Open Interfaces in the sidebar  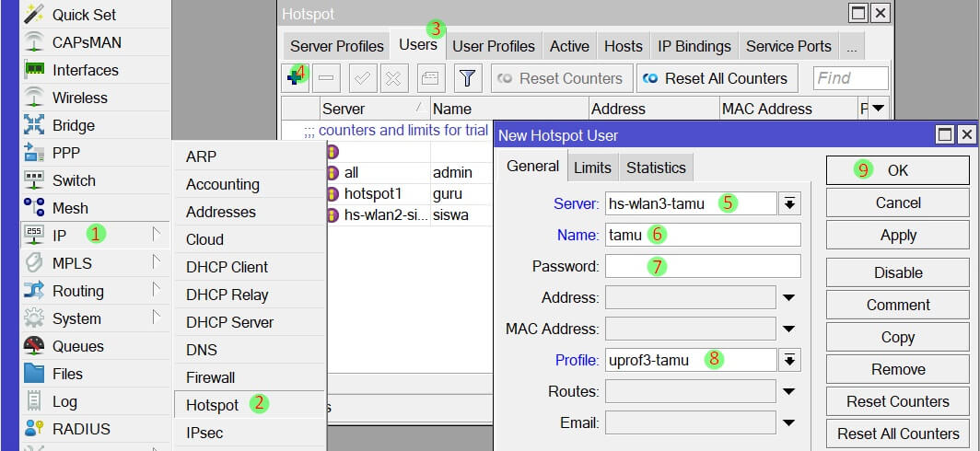(x=85, y=70)
